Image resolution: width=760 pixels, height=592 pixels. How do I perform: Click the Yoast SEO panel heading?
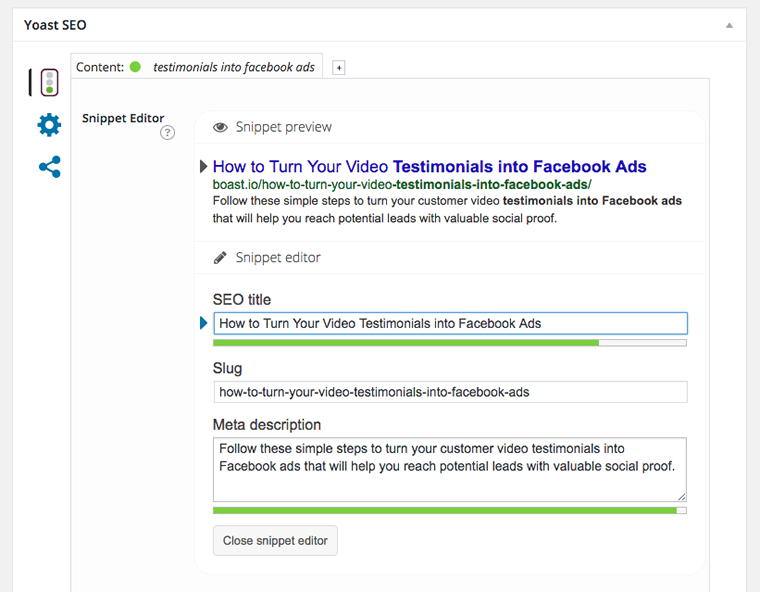55,25
